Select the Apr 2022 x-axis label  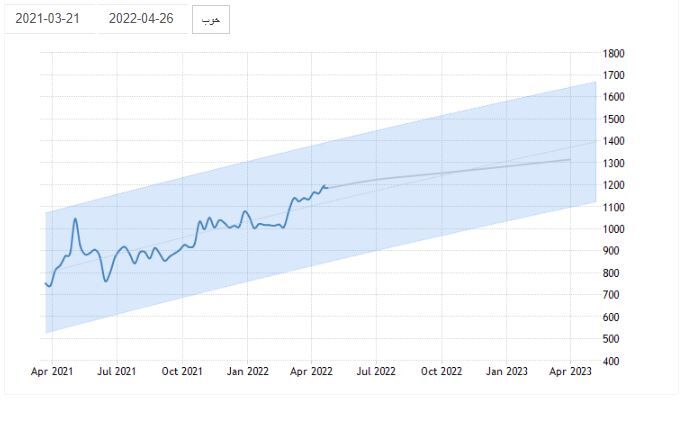pyautogui.click(x=312, y=372)
